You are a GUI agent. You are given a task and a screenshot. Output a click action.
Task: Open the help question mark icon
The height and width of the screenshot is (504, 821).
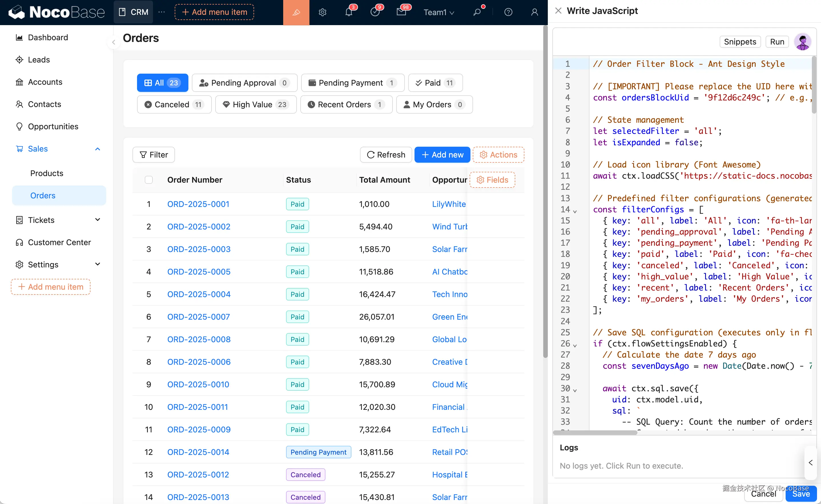click(x=508, y=12)
